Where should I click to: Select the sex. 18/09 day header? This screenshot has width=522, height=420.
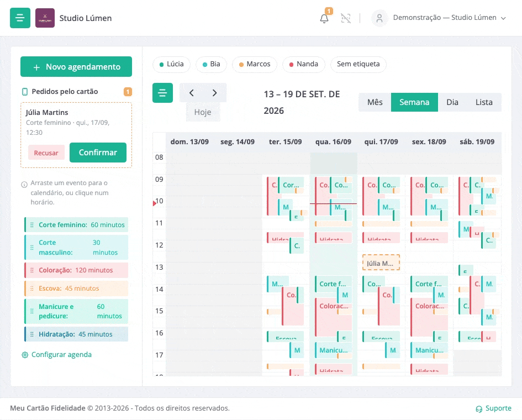tap(429, 142)
